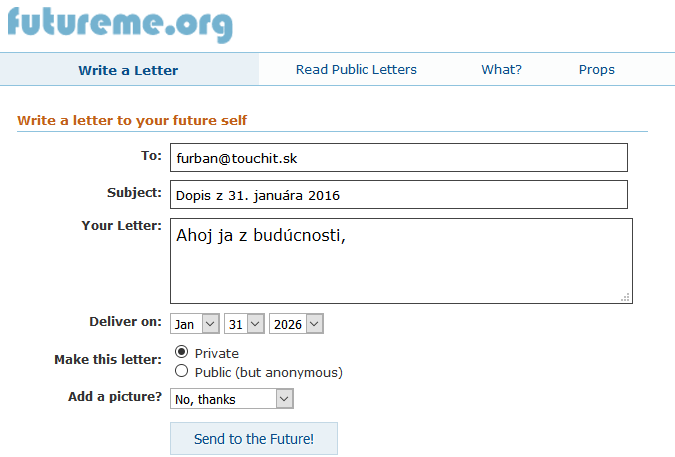Focus the Subject text field
The image size is (675, 457).
point(398,195)
